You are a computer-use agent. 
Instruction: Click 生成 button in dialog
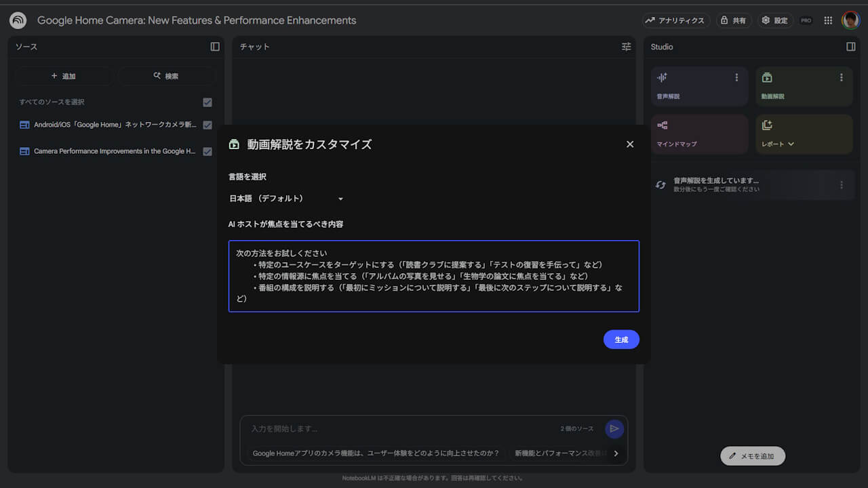point(621,340)
